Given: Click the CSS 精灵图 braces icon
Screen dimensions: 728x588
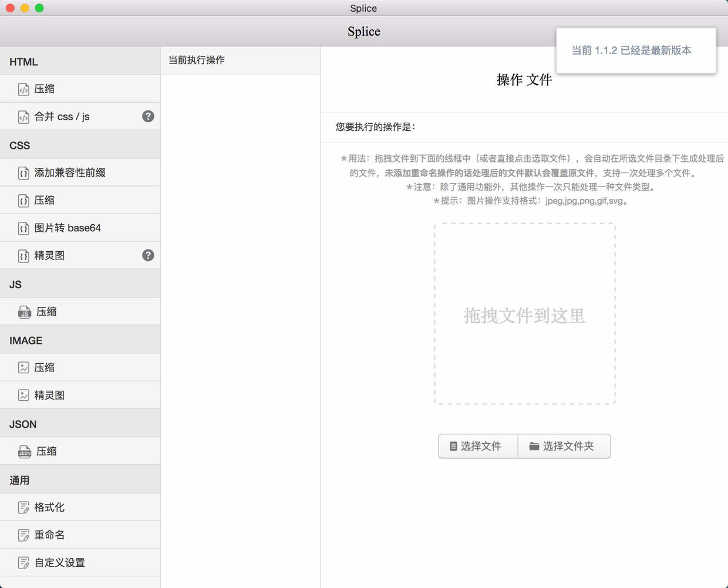Looking at the screenshot, I should [x=23, y=256].
